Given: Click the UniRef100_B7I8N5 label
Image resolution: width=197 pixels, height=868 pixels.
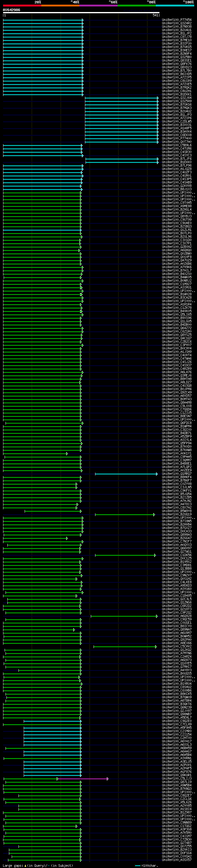Looking at the screenshot, I should (176, 521).
